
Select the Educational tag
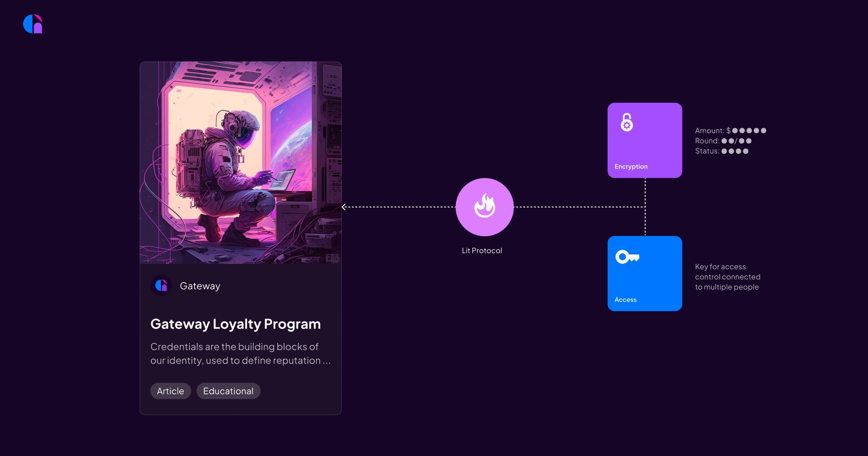point(228,391)
